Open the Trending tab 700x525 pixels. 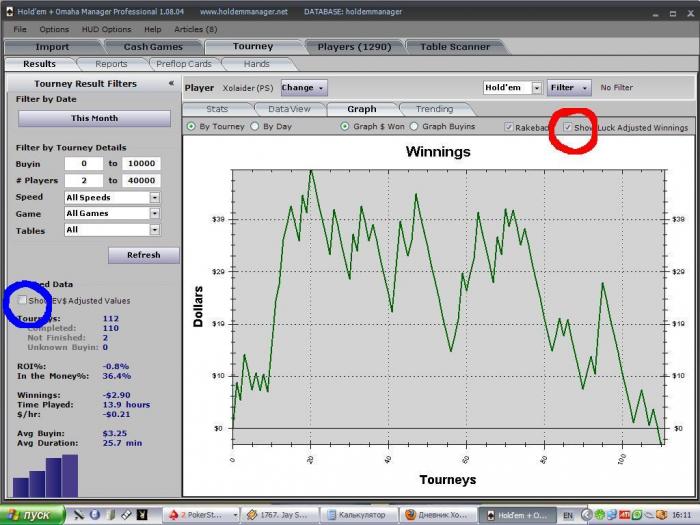coord(434,109)
